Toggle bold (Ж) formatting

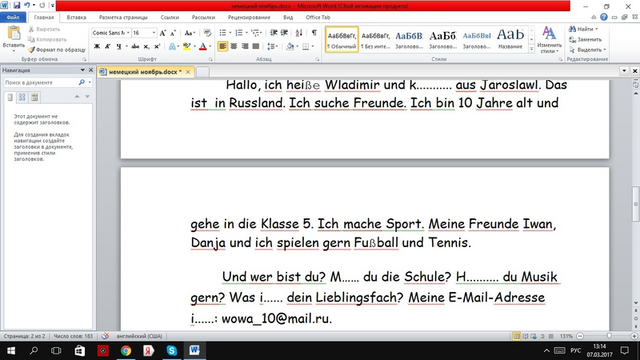(x=97, y=47)
